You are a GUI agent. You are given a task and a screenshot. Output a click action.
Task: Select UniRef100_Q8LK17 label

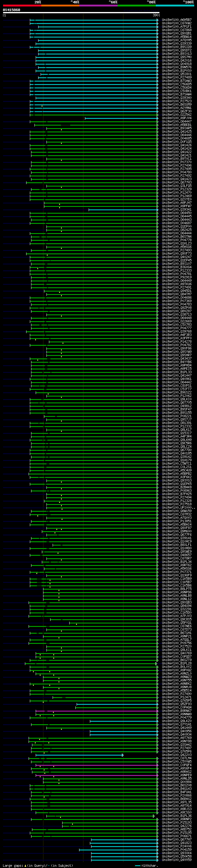(x=177, y=430)
